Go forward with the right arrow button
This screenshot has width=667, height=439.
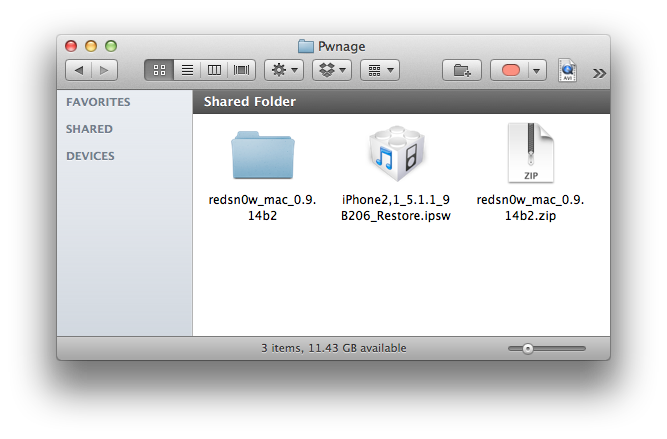(x=104, y=70)
